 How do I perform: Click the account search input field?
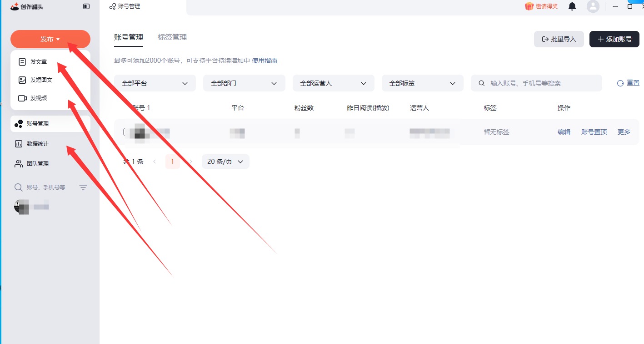tap(541, 83)
